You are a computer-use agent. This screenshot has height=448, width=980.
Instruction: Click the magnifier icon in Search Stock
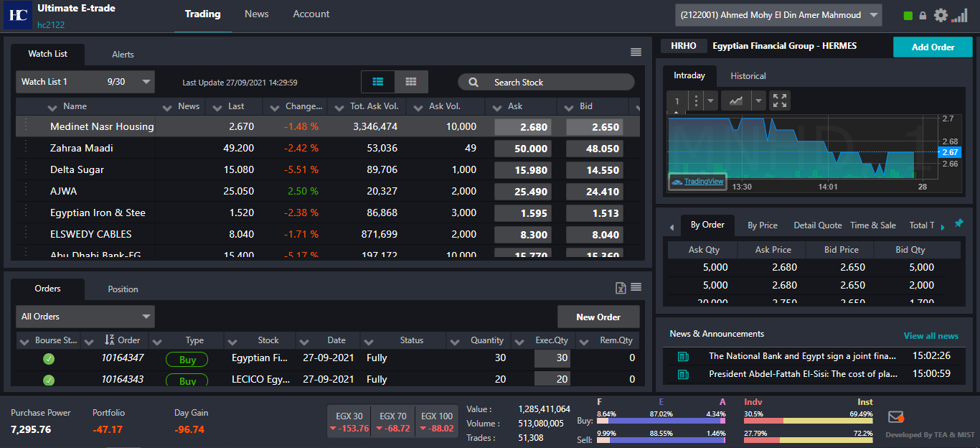(x=473, y=83)
